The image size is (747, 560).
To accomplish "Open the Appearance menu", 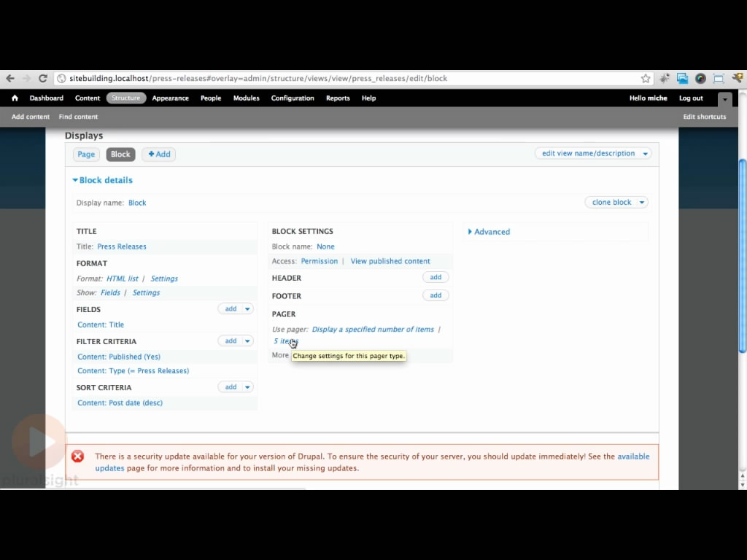I will (x=171, y=98).
